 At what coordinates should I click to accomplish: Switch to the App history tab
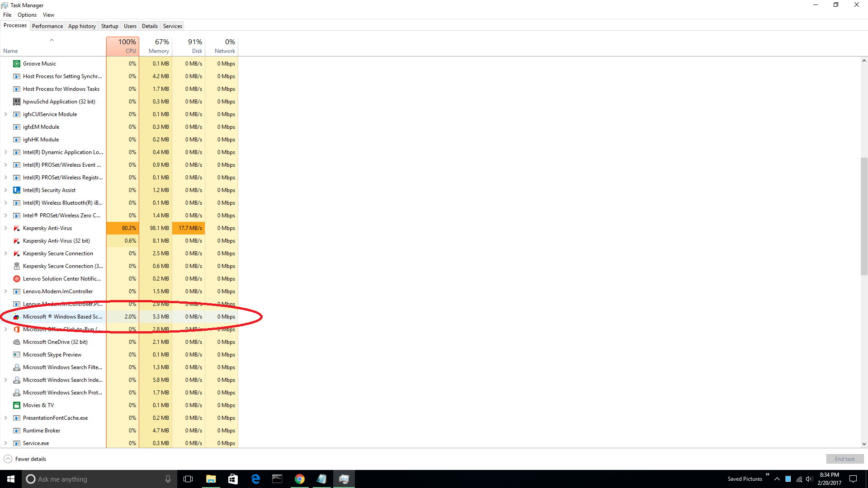(82, 26)
